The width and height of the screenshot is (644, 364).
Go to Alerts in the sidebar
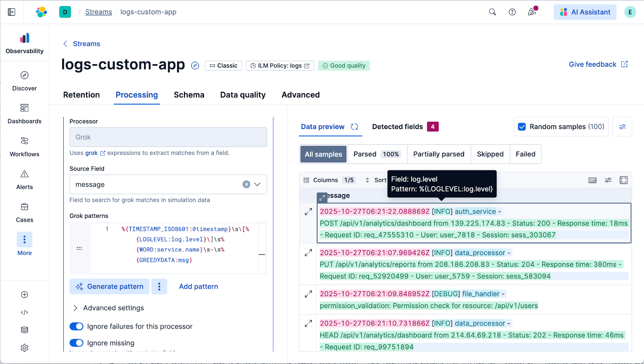pos(25,180)
